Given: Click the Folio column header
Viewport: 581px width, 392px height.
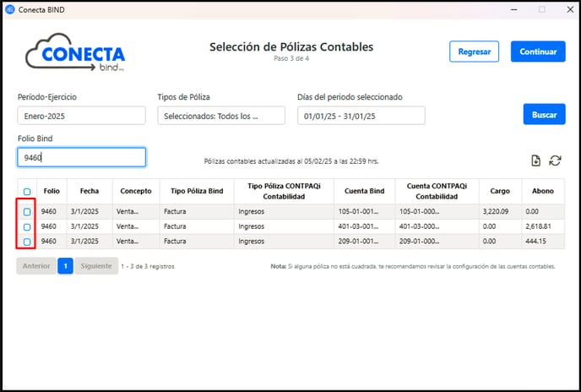Looking at the screenshot, I should pyautogui.click(x=52, y=191).
